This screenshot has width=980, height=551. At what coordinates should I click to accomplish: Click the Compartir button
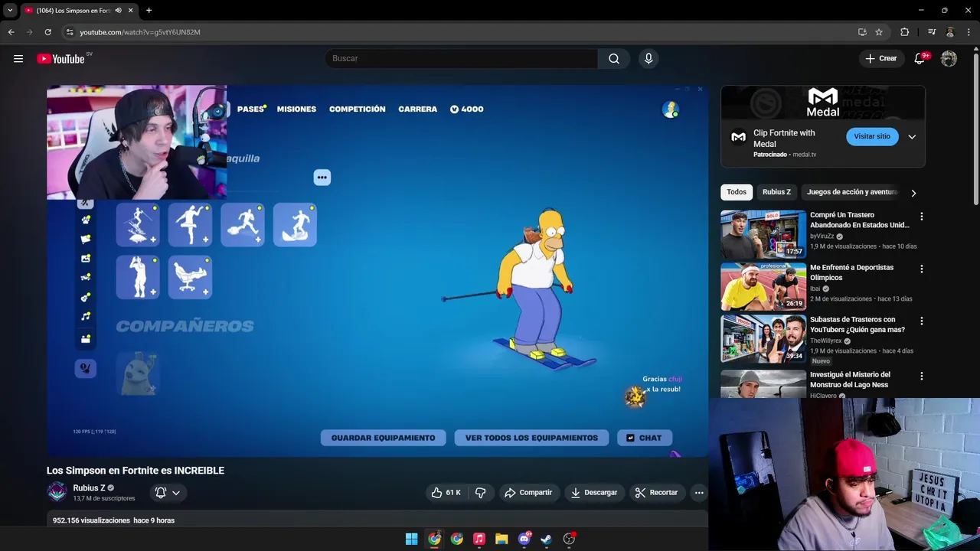click(x=528, y=493)
